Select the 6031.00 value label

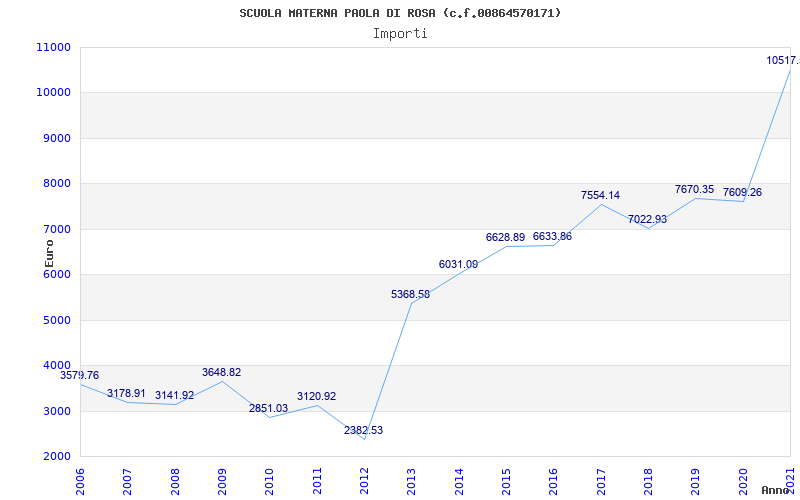coord(458,264)
